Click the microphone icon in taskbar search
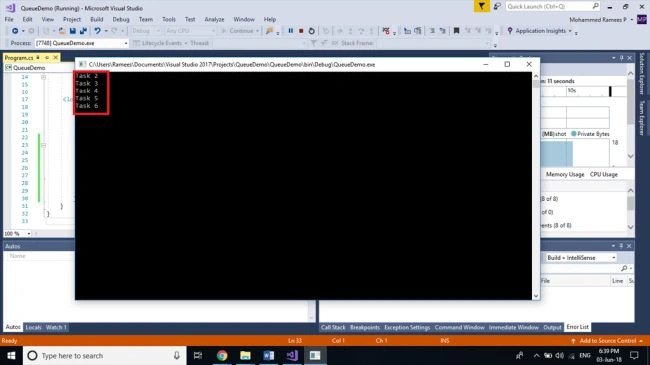Viewport: 650px width, 365px height. (177, 355)
